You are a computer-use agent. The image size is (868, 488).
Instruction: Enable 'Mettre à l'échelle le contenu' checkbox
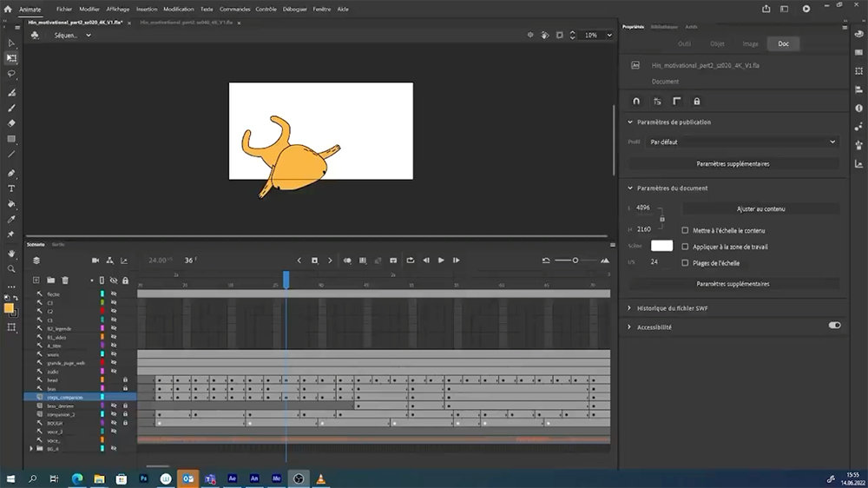(686, 231)
